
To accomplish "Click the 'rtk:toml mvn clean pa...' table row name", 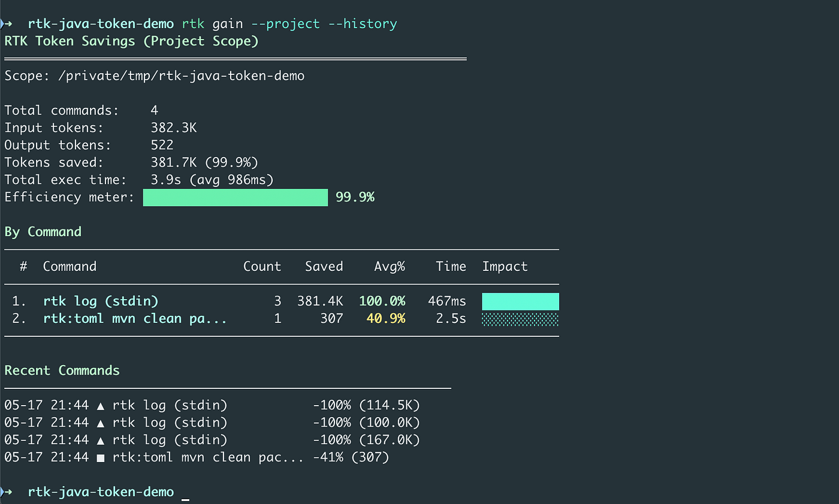I will coord(135,319).
